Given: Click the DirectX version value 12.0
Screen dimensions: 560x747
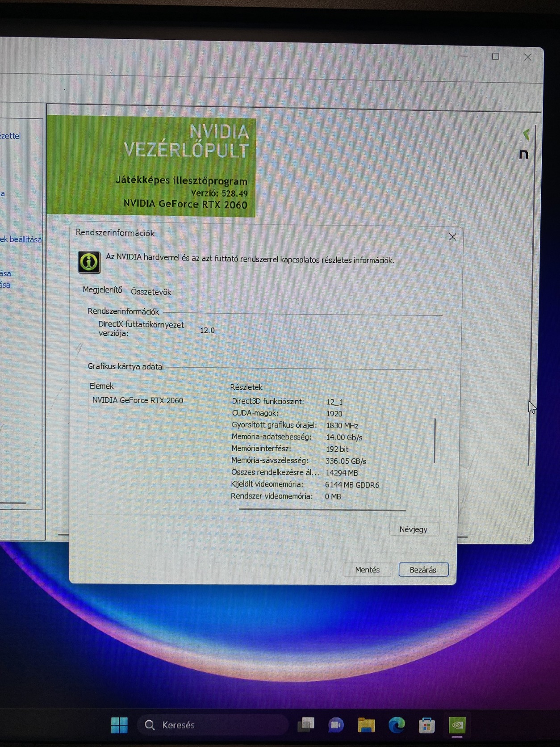Looking at the screenshot, I should (x=207, y=330).
